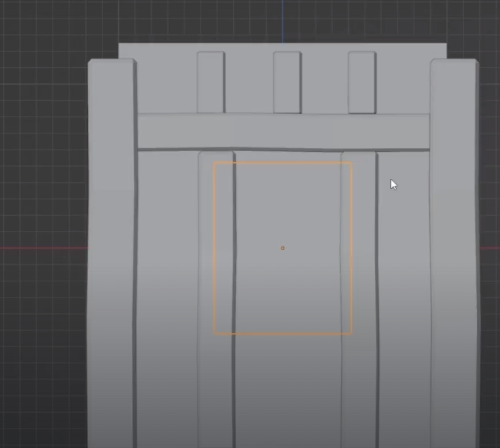Select the right small block above crossbeam
The image size is (500, 448).
362,83
